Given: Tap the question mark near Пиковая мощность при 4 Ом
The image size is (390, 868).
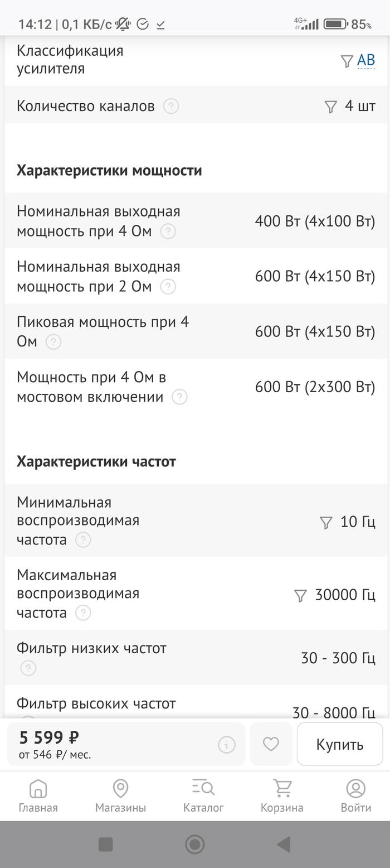Looking at the screenshot, I should point(53,343).
